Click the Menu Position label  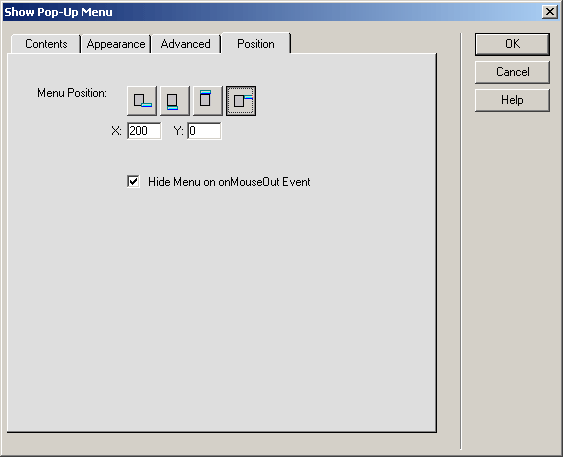coord(72,93)
